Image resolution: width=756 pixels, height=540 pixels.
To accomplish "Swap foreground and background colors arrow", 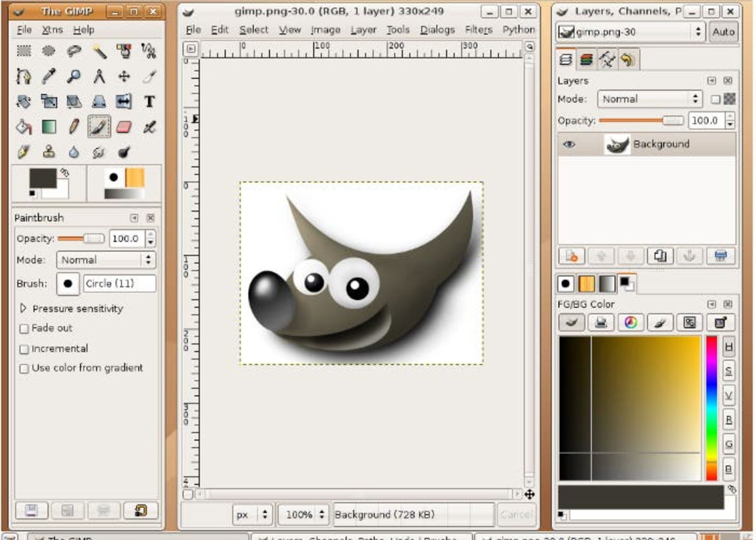I will coord(64,172).
